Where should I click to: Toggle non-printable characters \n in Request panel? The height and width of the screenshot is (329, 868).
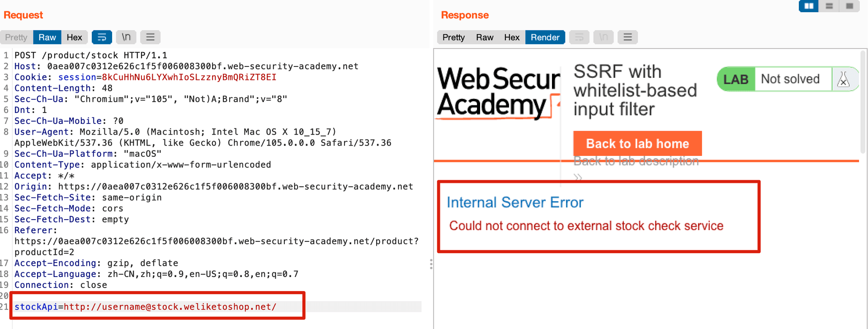click(126, 37)
